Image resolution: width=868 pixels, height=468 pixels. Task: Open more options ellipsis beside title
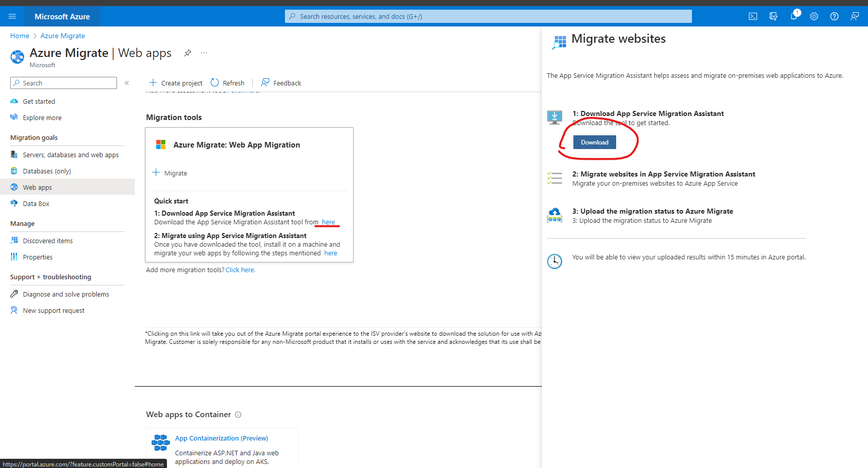pyautogui.click(x=204, y=53)
